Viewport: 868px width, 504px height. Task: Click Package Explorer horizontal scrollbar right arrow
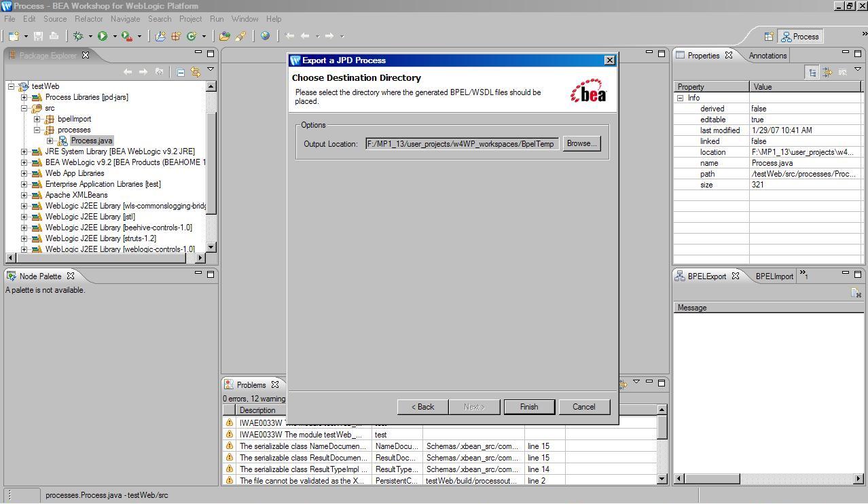200,258
